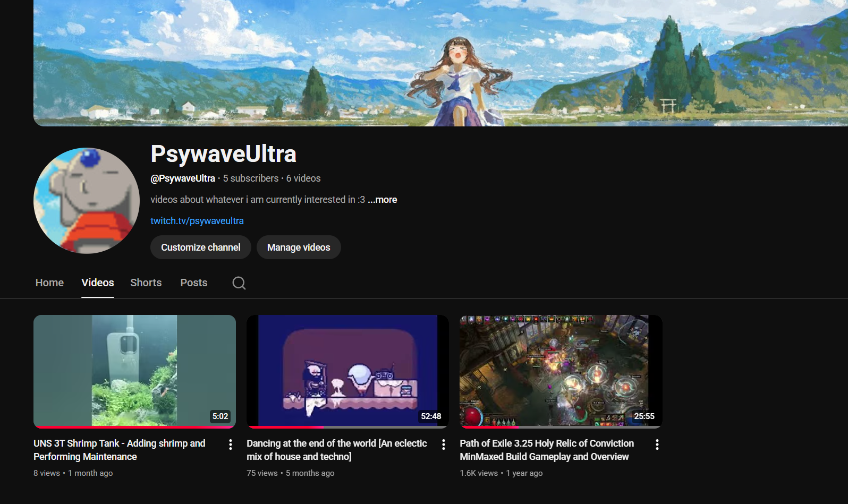Screen dimensions: 848x504
Task: Open options menu for Dancing video
Action: pos(443,445)
